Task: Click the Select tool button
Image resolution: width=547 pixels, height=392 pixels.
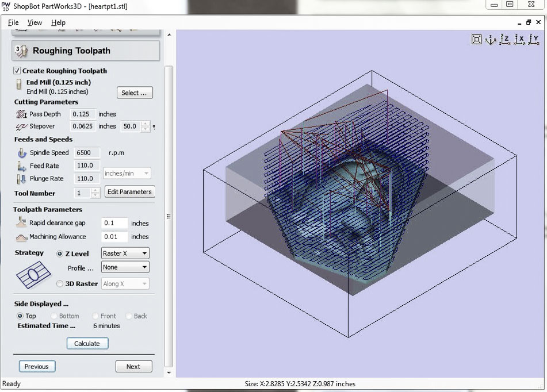Action: tap(135, 93)
